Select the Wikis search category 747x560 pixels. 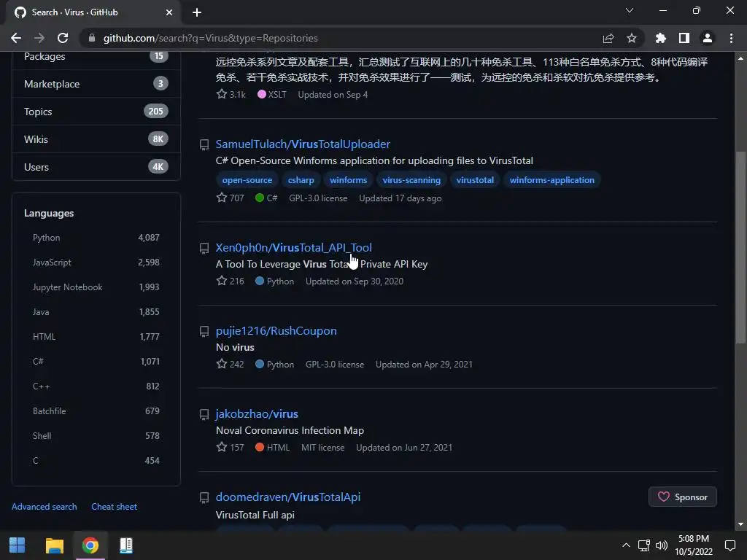(x=96, y=139)
